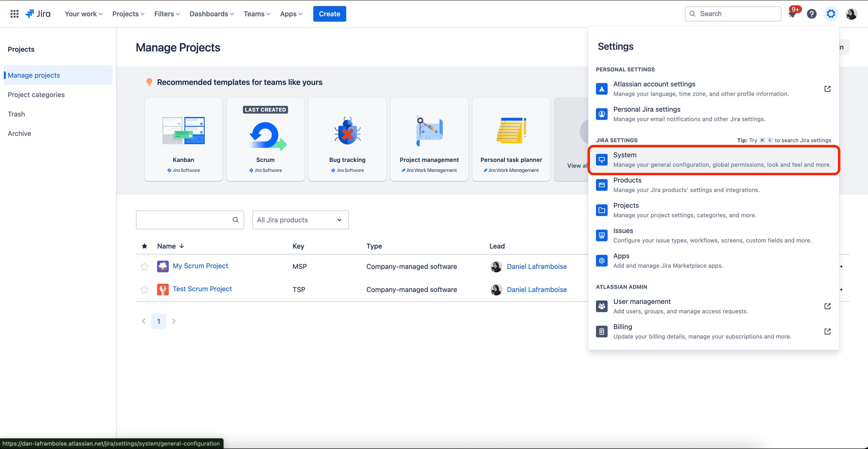Click the Atlassian account settings icon
The height and width of the screenshot is (449, 868).
(x=602, y=89)
